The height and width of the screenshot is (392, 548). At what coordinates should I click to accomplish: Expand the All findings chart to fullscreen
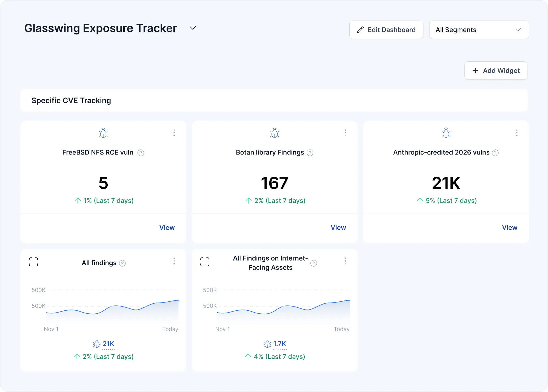[x=33, y=262]
